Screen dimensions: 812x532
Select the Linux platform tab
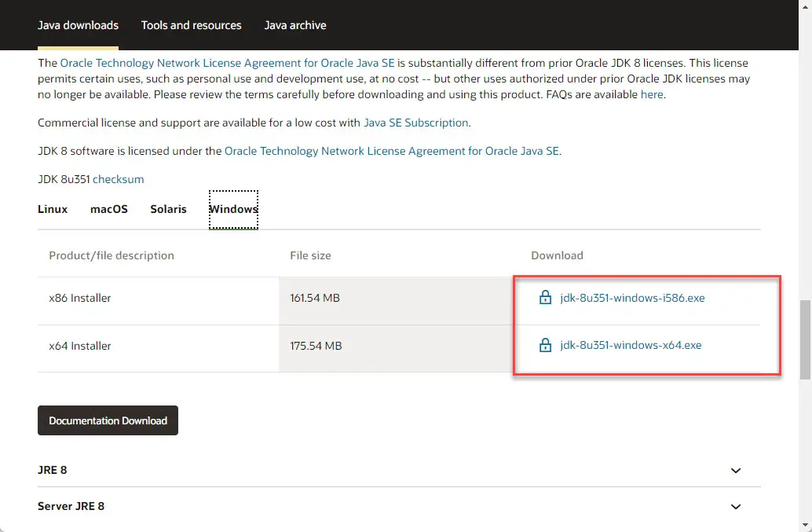point(52,209)
